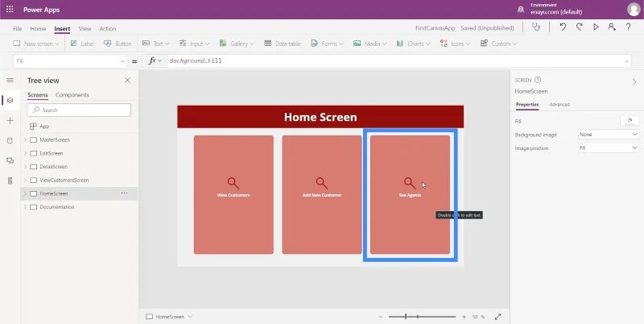Open the Help question mark
Image resolution: width=644 pixels, height=324 pixels.
pyautogui.click(x=629, y=27)
